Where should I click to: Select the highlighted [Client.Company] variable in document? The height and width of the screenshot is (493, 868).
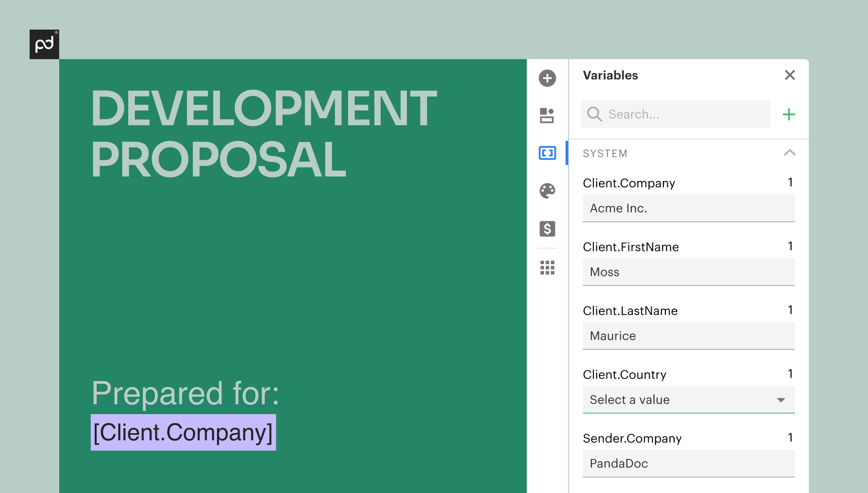pyautogui.click(x=183, y=432)
